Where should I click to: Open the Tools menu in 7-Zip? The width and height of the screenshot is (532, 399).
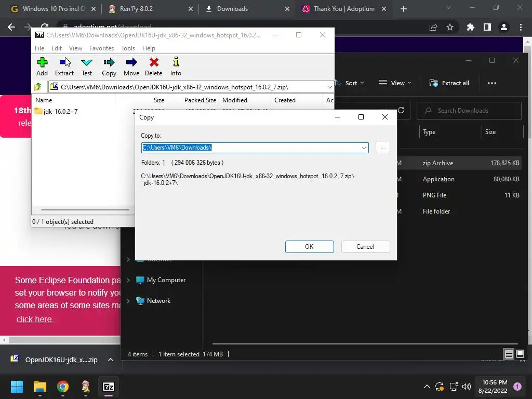pos(128,48)
